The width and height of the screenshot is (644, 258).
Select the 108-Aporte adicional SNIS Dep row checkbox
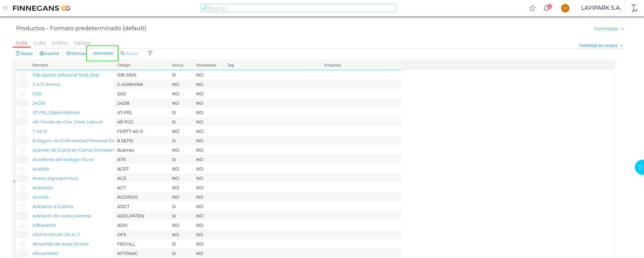point(23,75)
